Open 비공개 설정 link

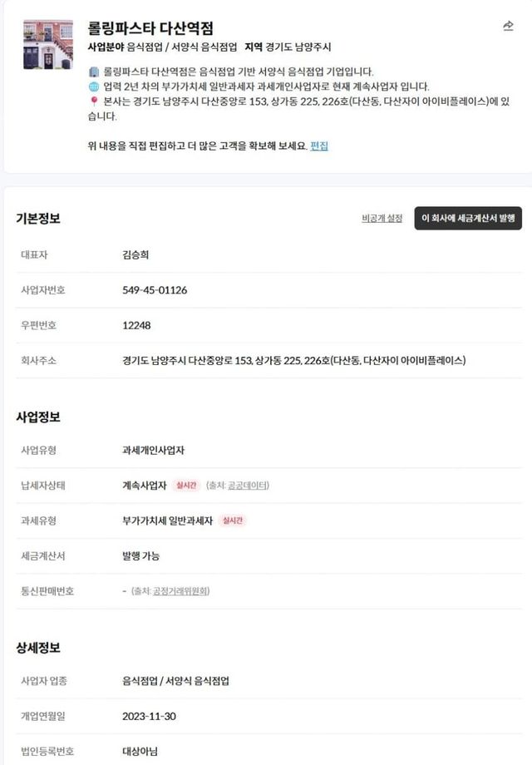tap(382, 218)
